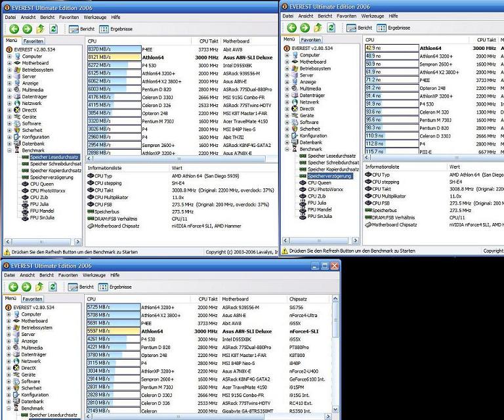The image size is (504, 420).
Task: Switch to Favoriten tab in top-left window
Action: pos(33,41)
